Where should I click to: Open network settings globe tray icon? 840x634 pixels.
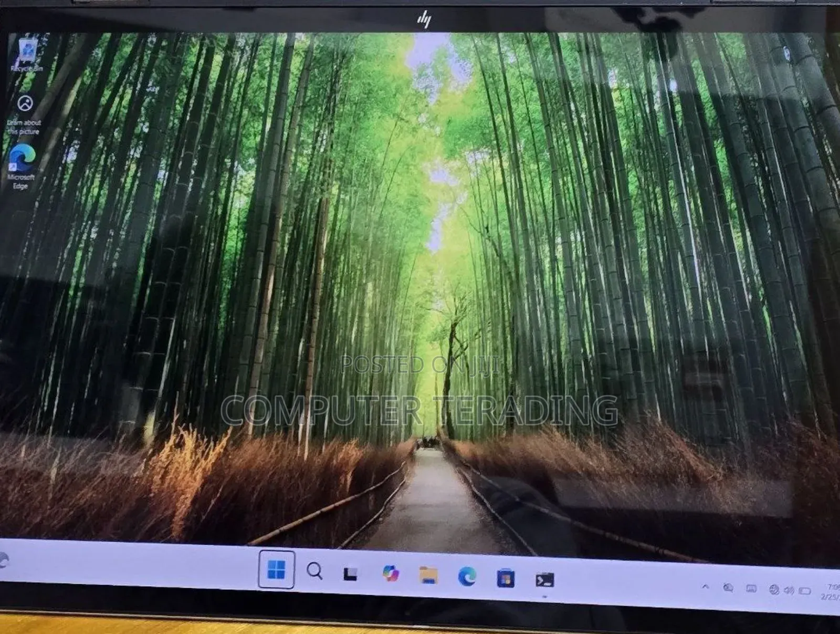point(774,590)
